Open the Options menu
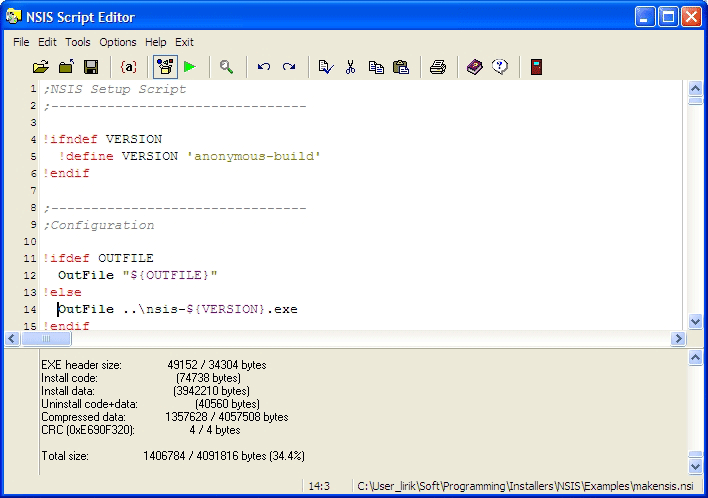The image size is (708, 498). coord(118,42)
